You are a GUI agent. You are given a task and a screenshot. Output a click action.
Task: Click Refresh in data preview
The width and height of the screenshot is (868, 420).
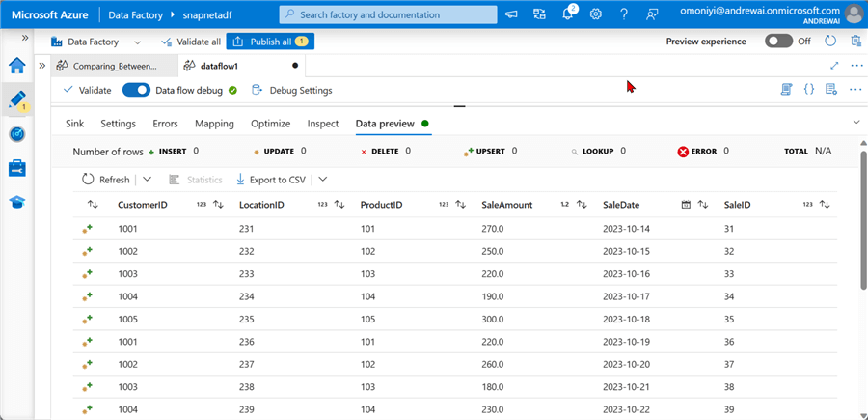tap(105, 180)
